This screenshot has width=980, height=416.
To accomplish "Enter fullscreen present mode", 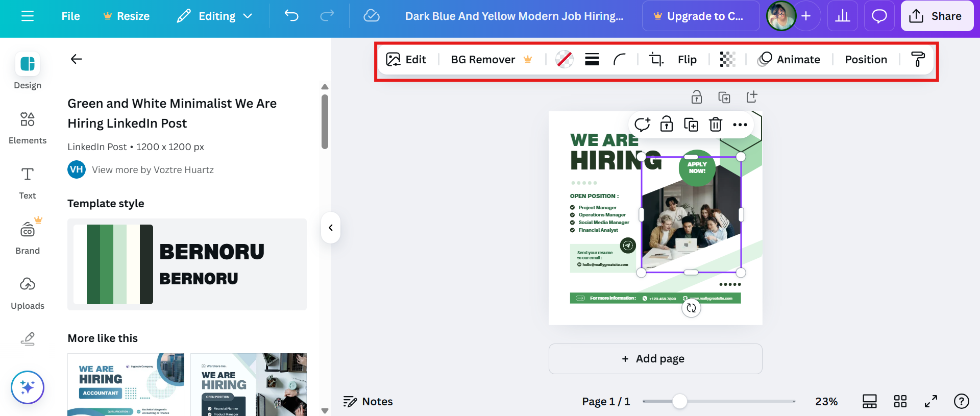I will pos(931,402).
